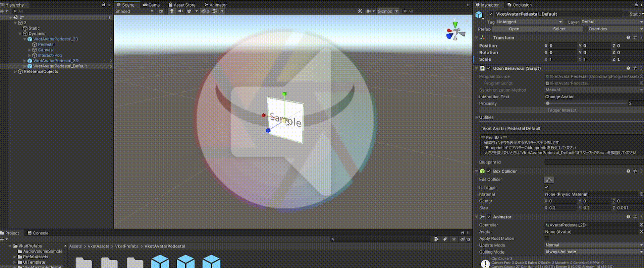
Task: Open Box Collider preset settings icon
Action: (635, 171)
